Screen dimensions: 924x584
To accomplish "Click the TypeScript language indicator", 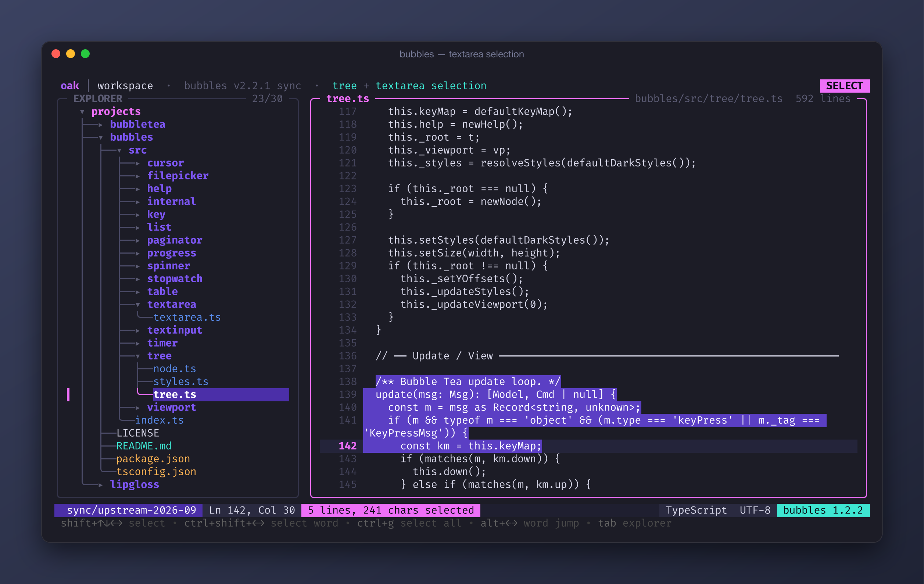I will coord(696,510).
